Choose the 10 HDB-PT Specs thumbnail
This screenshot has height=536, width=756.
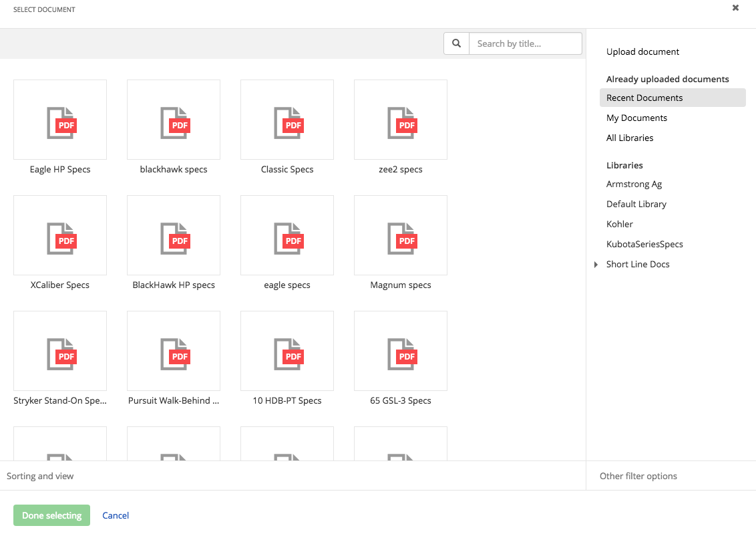pyautogui.click(x=287, y=351)
